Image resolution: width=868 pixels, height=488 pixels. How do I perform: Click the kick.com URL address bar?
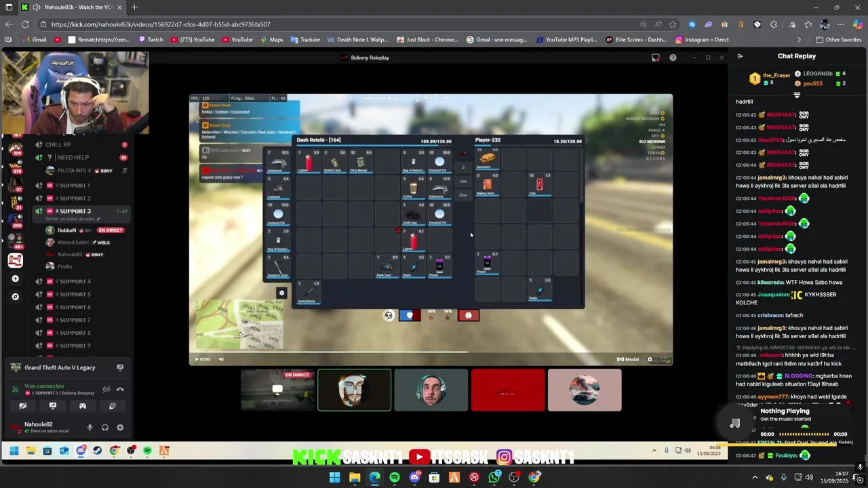pyautogui.click(x=339, y=24)
